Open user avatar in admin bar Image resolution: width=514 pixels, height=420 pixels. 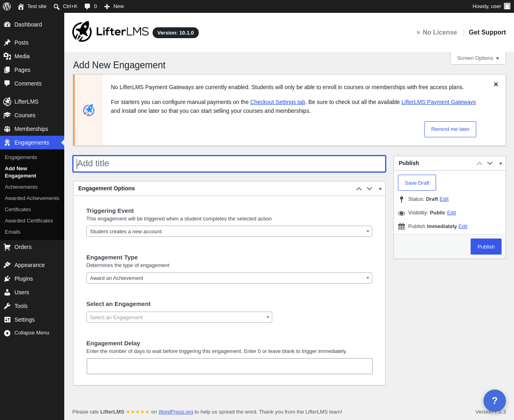pyautogui.click(x=507, y=6)
